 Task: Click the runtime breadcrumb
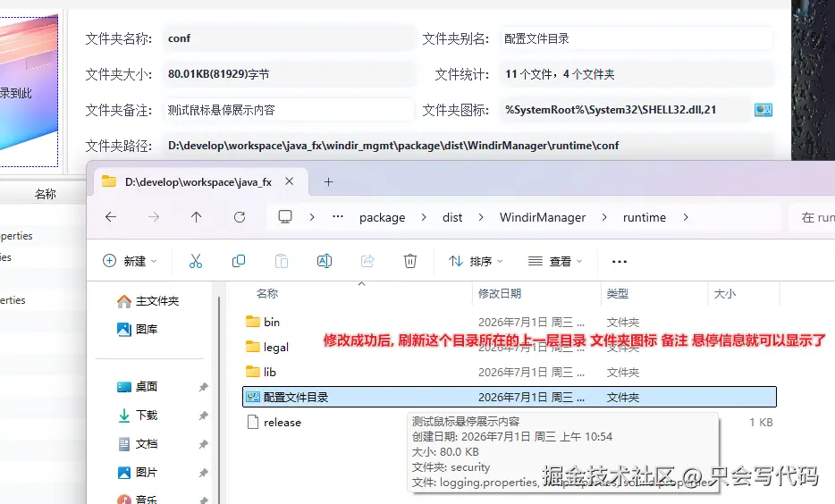pyautogui.click(x=645, y=218)
